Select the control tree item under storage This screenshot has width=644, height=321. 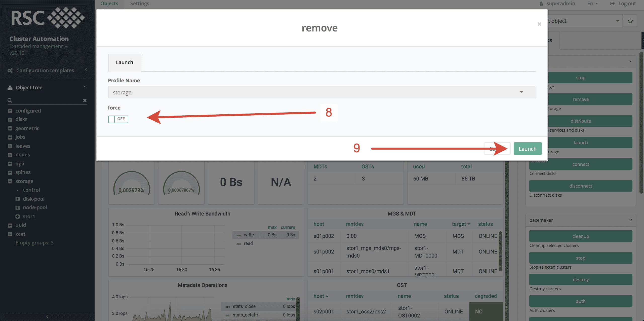click(x=31, y=190)
